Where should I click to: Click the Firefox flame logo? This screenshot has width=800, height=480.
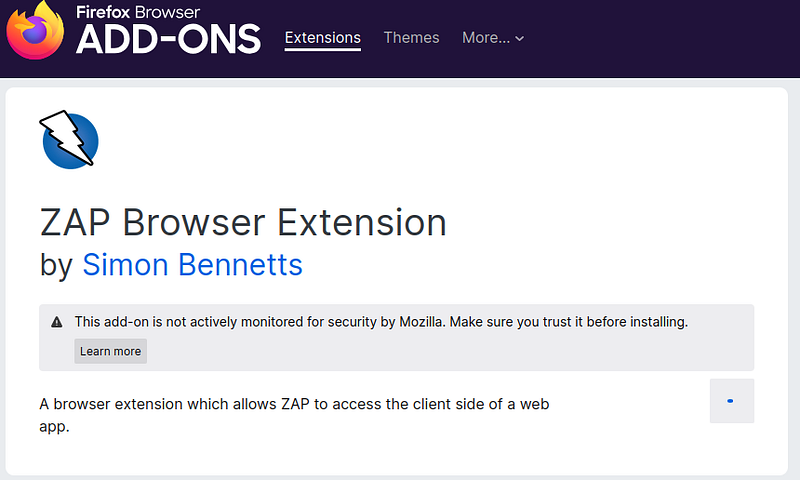35,31
